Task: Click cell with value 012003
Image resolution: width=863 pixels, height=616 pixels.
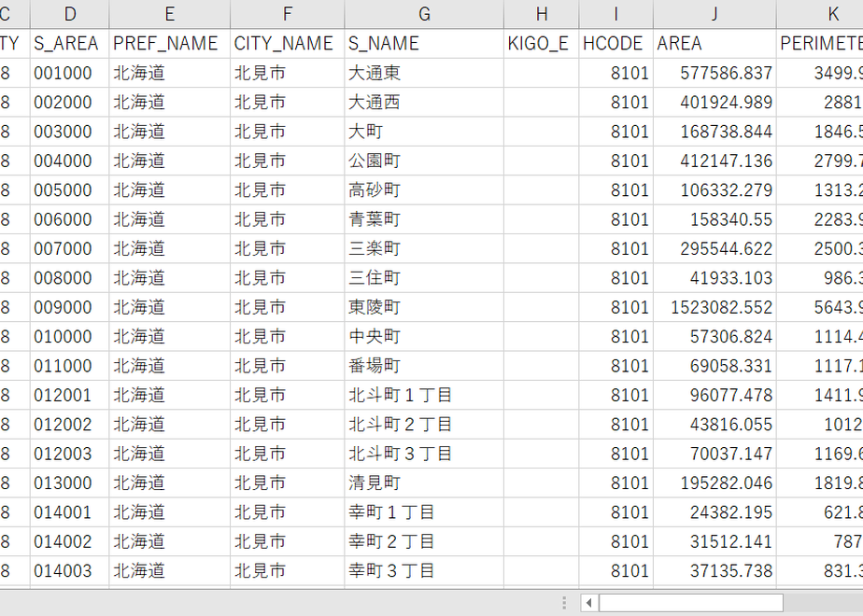Action: (70, 454)
